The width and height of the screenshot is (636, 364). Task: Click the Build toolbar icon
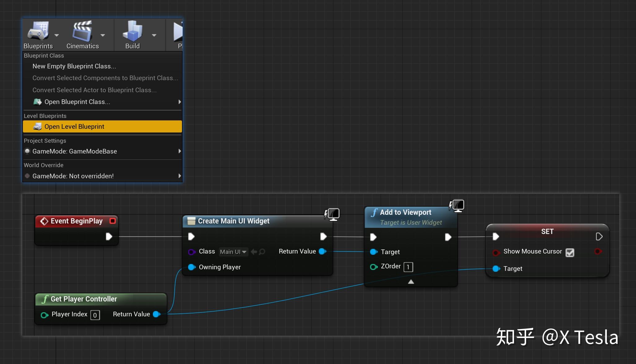[132, 30]
